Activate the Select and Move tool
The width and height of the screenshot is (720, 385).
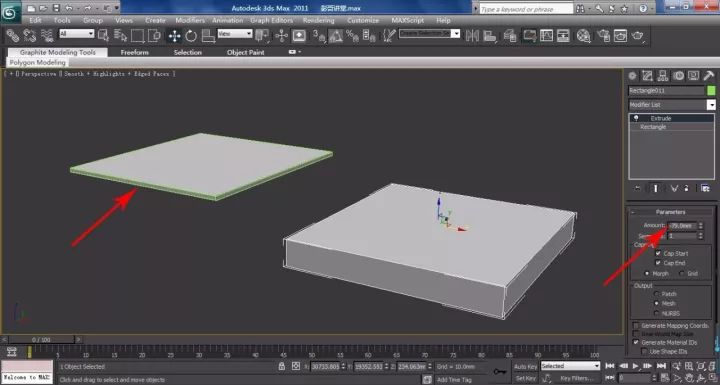click(174, 36)
